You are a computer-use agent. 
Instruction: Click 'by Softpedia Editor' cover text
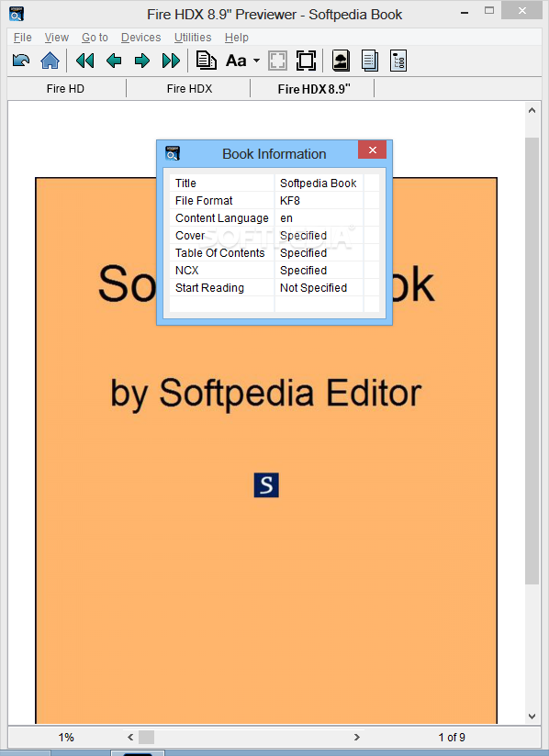tap(266, 394)
